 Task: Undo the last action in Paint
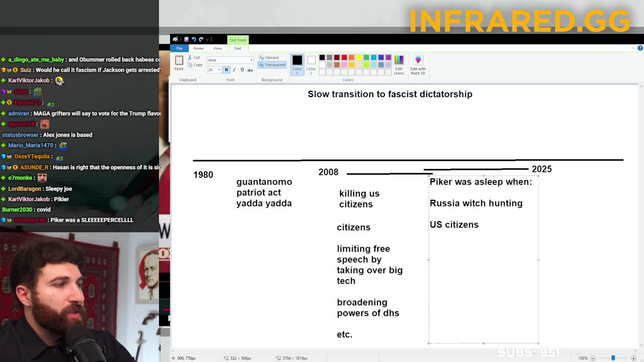pos(194,39)
